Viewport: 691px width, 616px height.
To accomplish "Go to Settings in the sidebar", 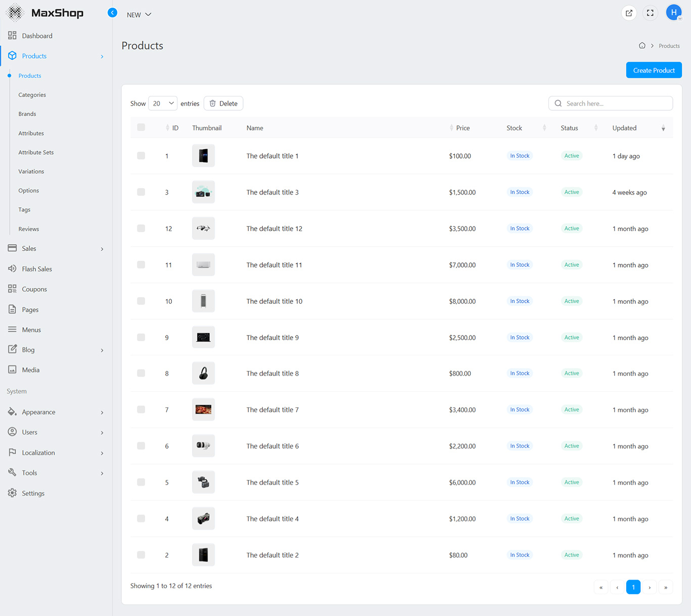I will click(33, 493).
